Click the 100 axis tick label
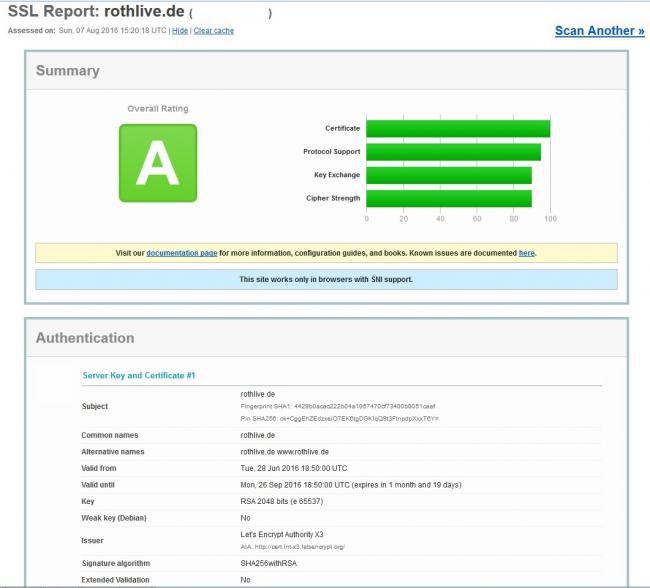The height and width of the screenshot is (588, 650). [x=551, y=219]
